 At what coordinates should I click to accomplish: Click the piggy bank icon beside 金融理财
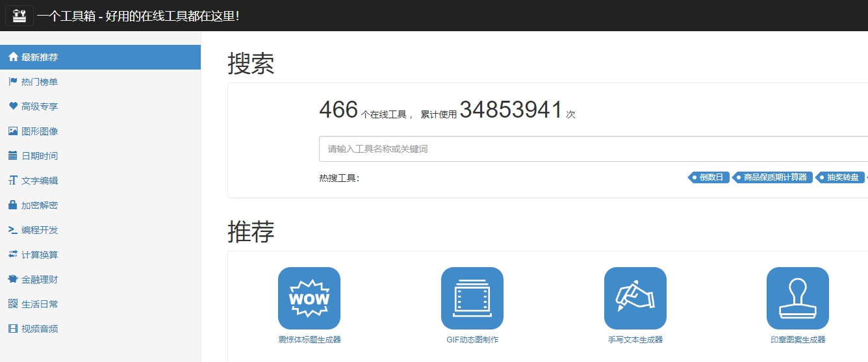tap(13, 279)
